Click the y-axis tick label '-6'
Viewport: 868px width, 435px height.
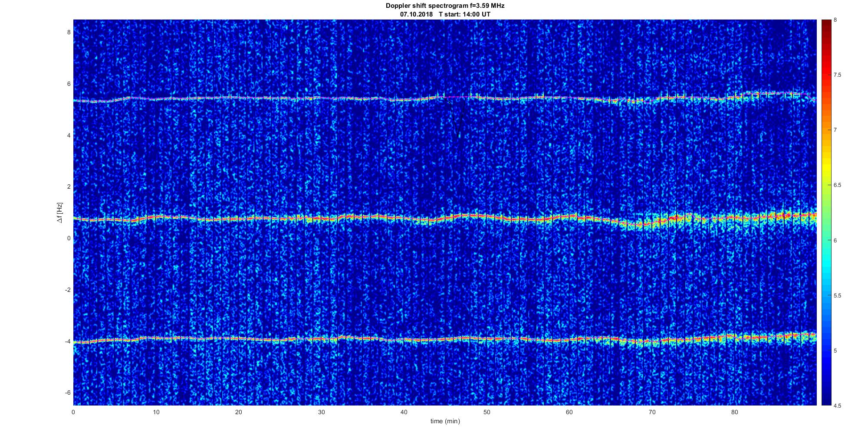tap(68, 392)
